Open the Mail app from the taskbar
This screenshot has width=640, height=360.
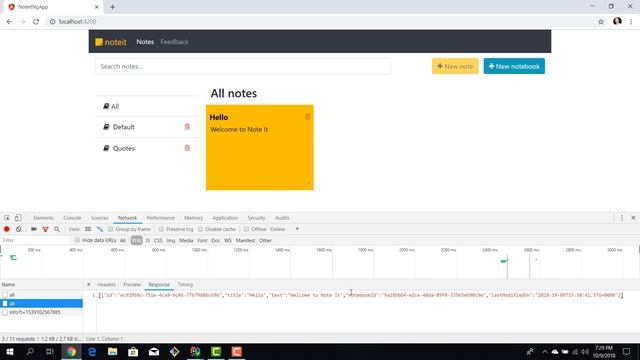[x=154, y=351]
